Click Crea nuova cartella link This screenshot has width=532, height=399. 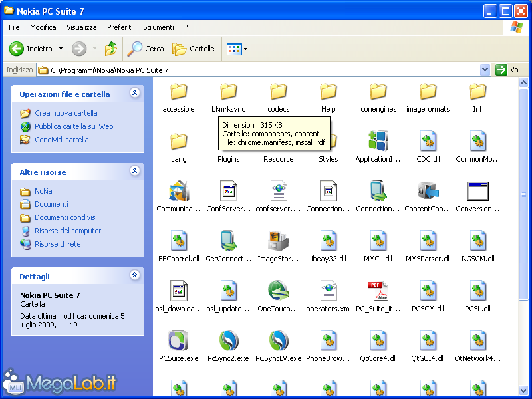tap(66, 113)
